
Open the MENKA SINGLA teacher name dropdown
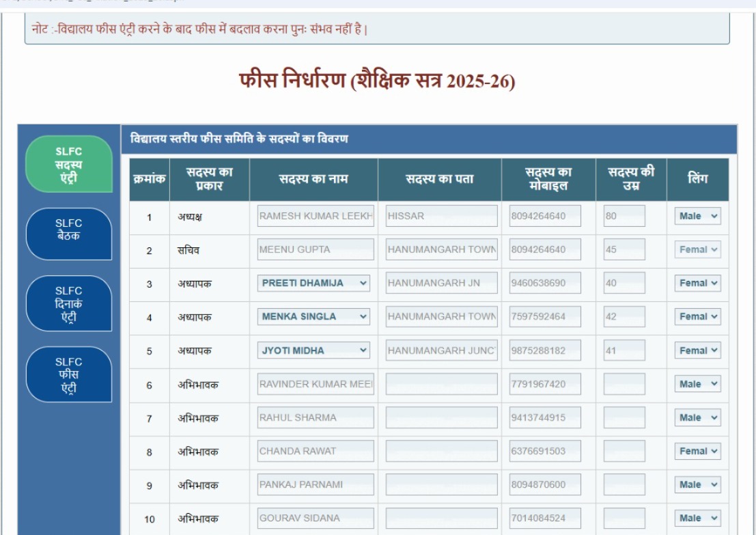313,316
